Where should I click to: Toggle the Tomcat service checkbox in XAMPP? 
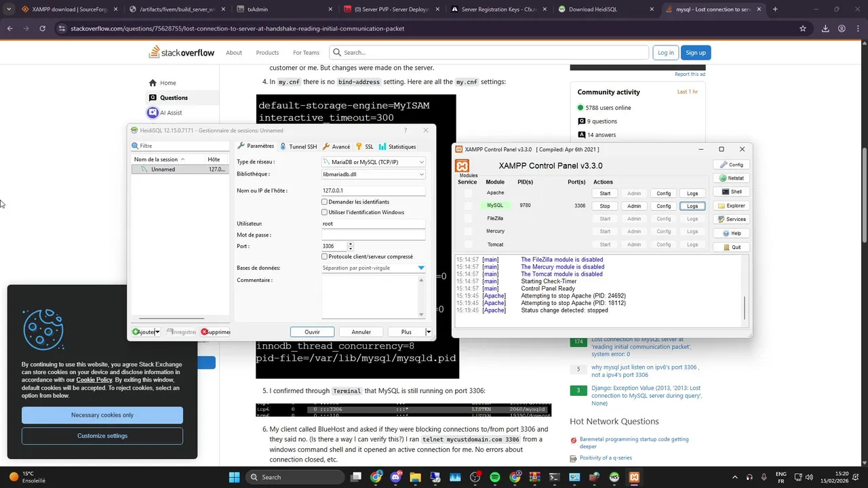coord(468,244)
